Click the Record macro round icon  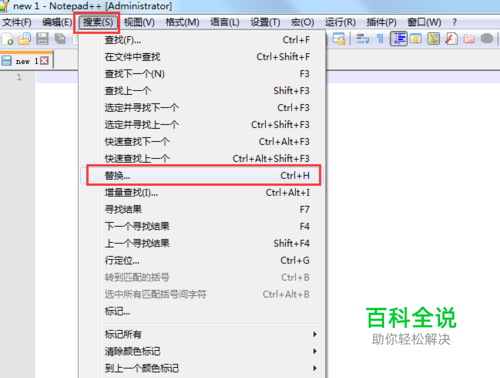click(487, 39)
